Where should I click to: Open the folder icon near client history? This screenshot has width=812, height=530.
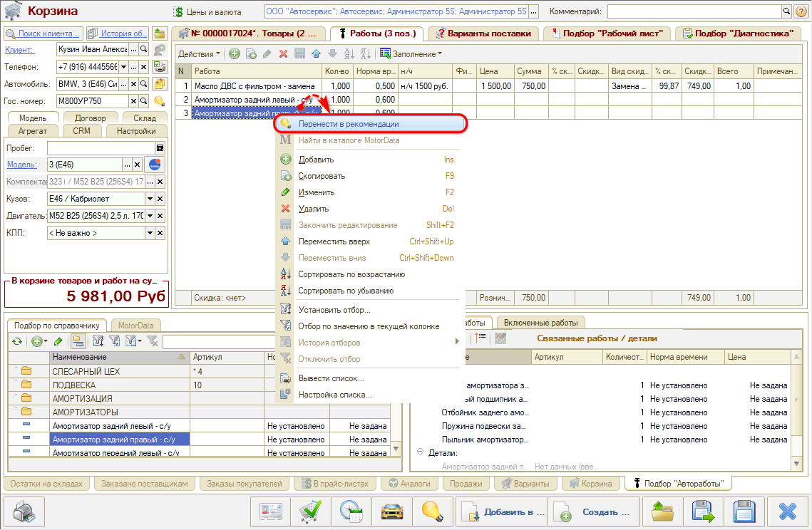pos(160,33)
